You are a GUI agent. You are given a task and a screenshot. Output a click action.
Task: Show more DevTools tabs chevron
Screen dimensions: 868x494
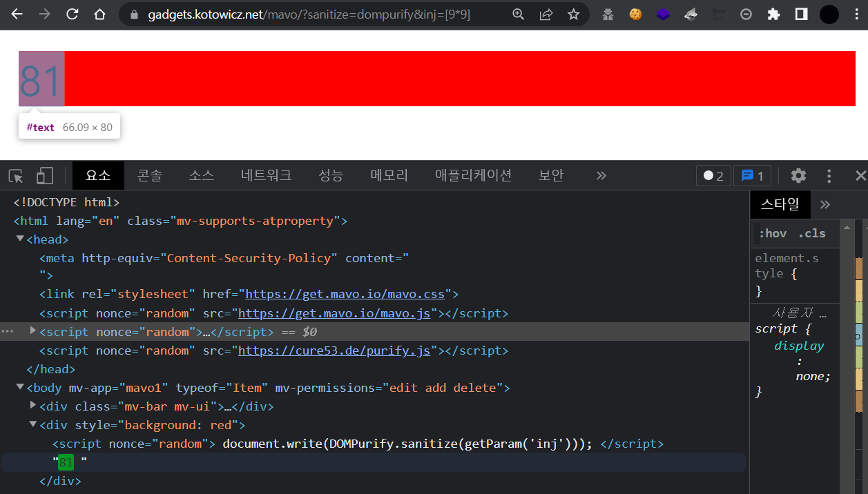tap(601, 176)
